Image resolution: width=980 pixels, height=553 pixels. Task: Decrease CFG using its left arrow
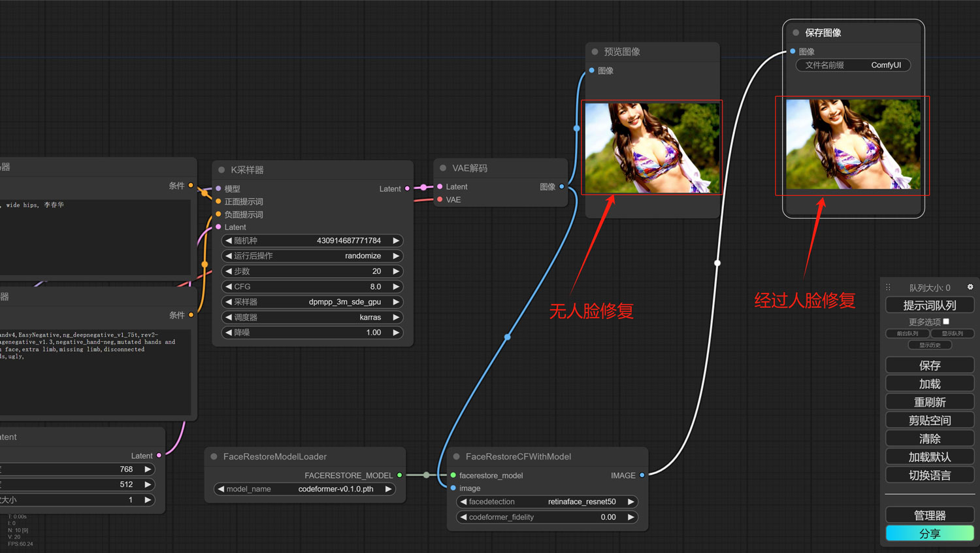coord(229,287)
